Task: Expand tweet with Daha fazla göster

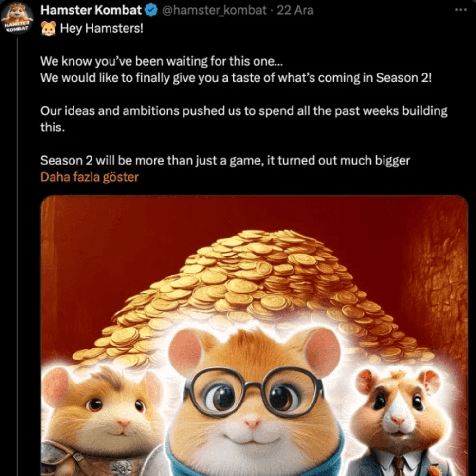Action: coord(90,177)
